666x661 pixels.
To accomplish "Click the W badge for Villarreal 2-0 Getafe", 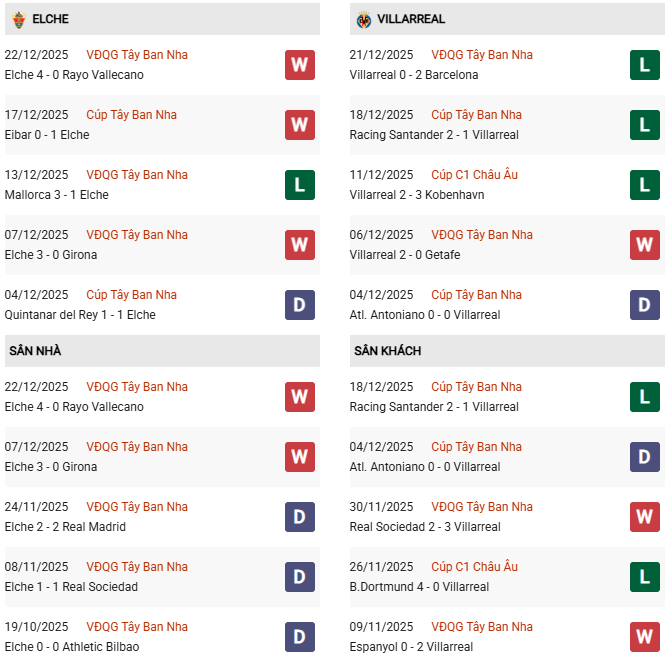I will [644, 245].
